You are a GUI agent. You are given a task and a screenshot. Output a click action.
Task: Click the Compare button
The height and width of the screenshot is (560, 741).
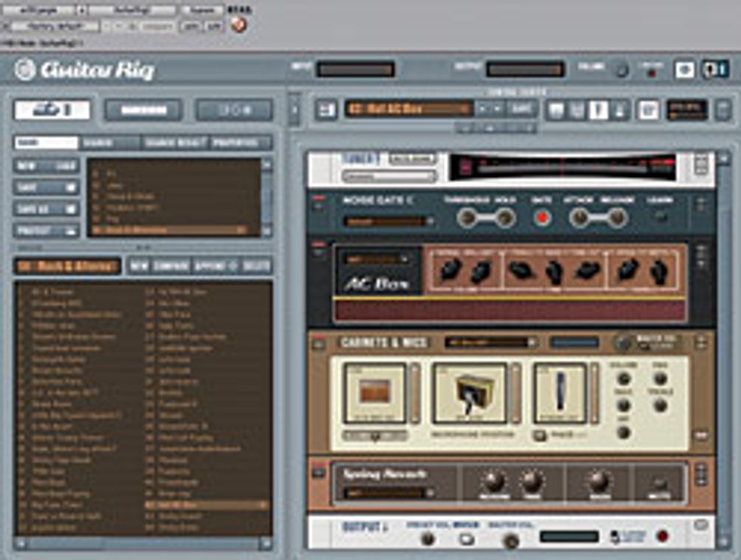coord(172,266)
